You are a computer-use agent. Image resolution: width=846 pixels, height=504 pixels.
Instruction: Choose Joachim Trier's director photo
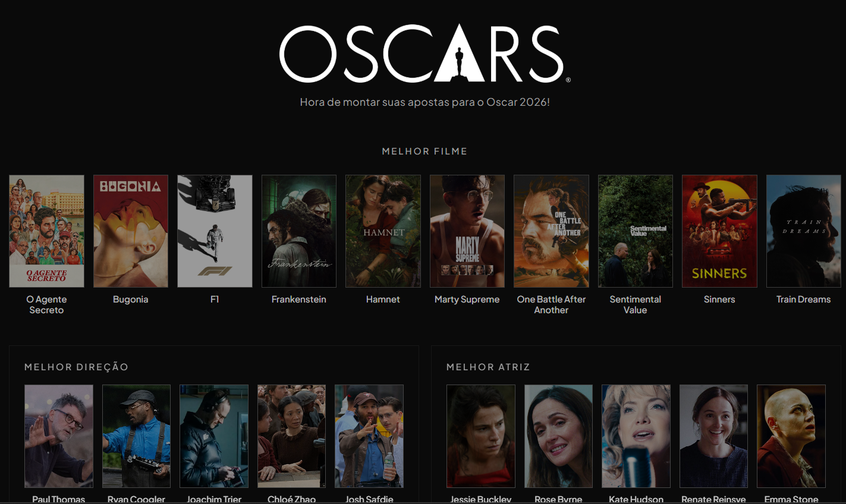click(214, 436)
